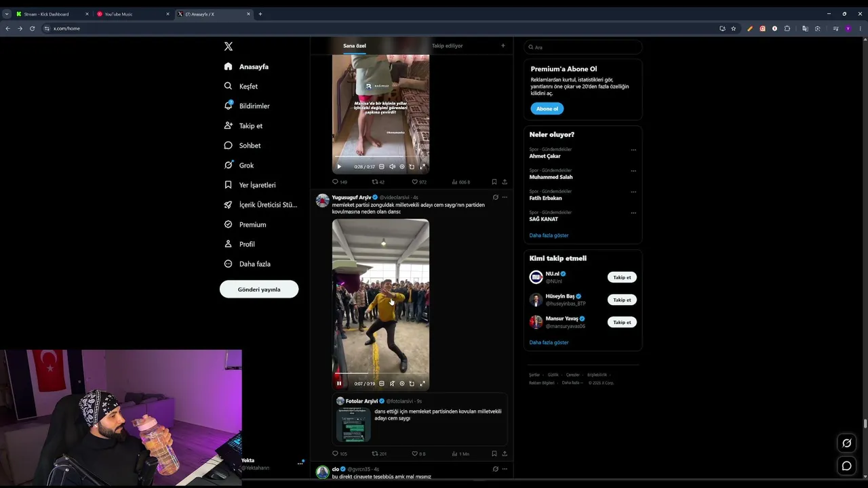The image size is (868, 488).
Task: Reply to the tweet with 105 replies
Action: click(340, 453)
